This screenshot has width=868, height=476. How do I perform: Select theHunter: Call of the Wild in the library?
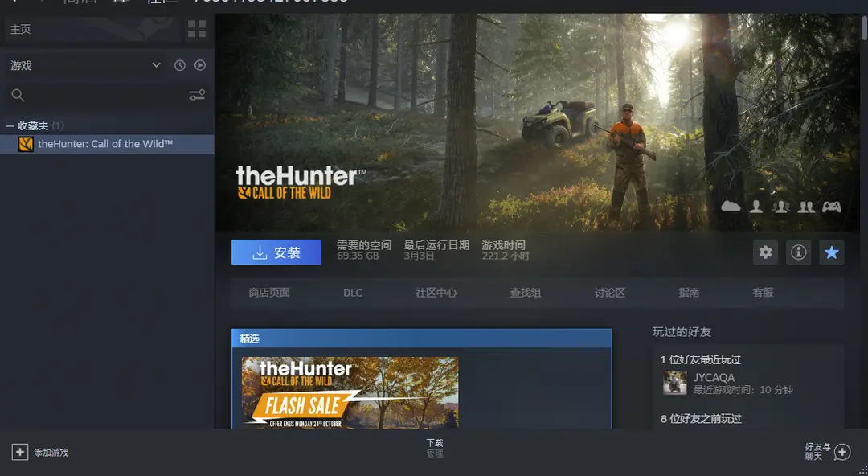pos(107,144)
